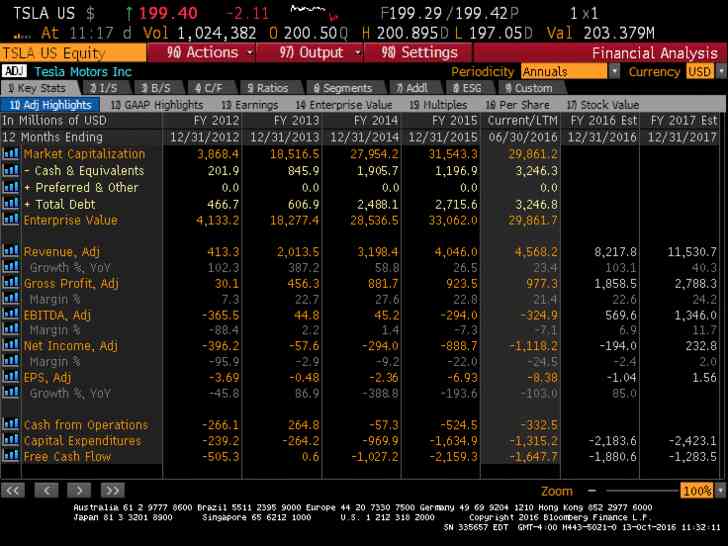Go forward one period with right arrow
The height and width of the screenshot is (546, 728).
79,490
